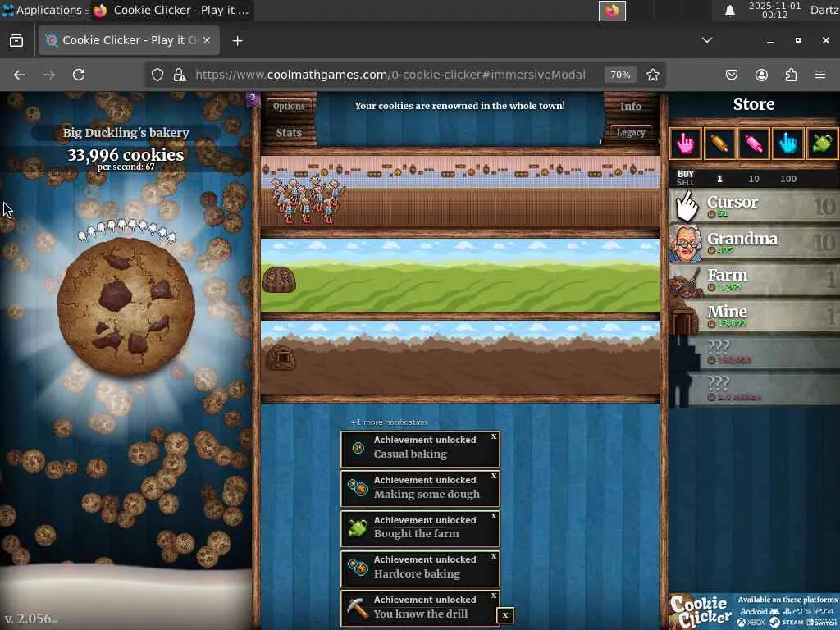Open the Stats panel
The image size is (840, 630).
(289, 132)
